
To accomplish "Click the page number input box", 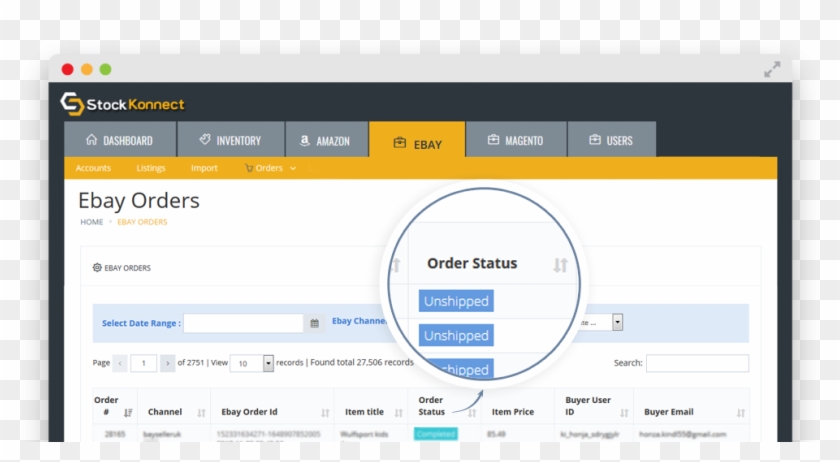I will tap(143, 363).
